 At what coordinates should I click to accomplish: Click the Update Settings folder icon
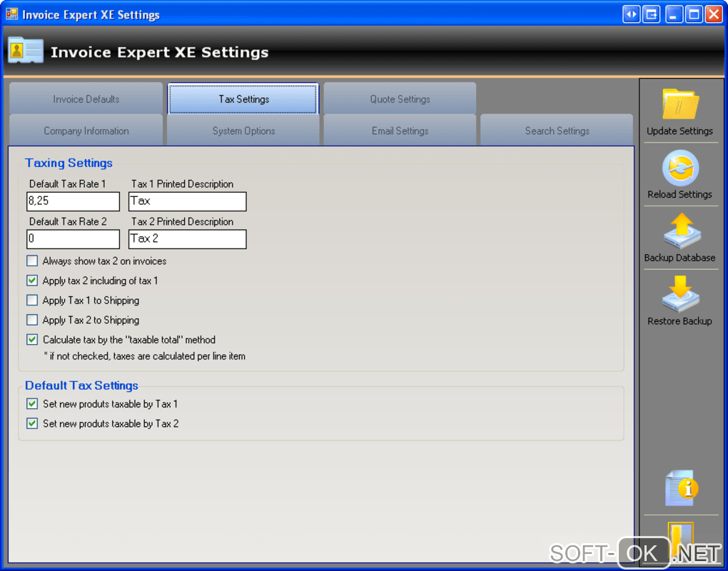[x=680, y=103]
